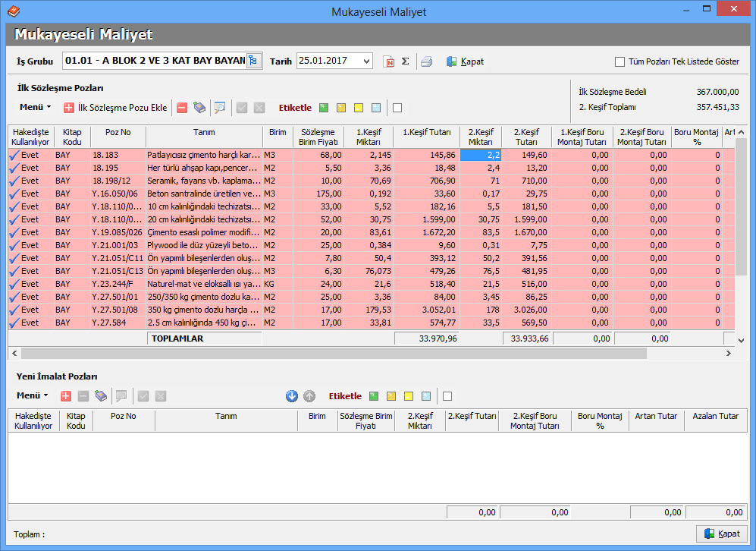
Task: Click the magnifier search icon in İlk Sözleşme toolbar
Action: (220, 108)
